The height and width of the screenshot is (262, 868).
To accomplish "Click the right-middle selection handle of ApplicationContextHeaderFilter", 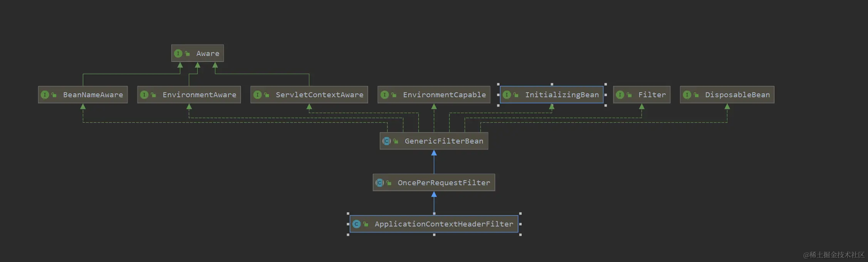I will tap(520, 224).
